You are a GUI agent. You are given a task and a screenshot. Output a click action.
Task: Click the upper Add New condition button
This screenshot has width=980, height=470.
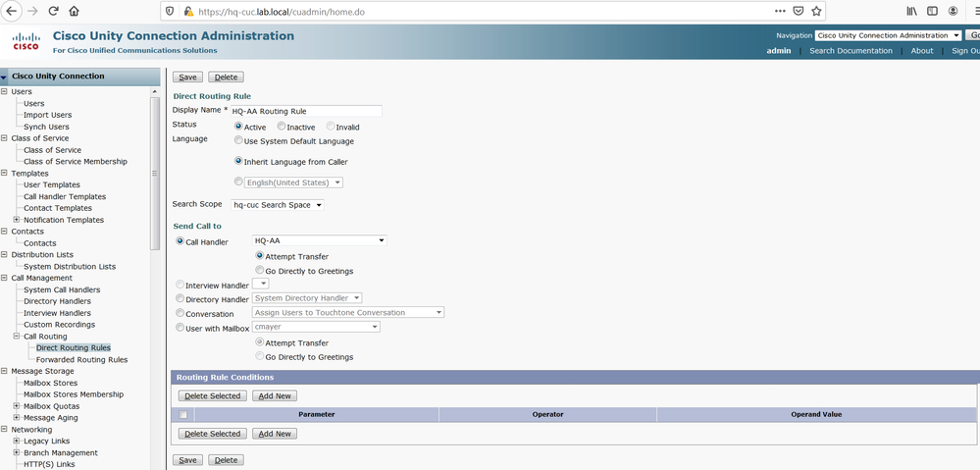pos(275,395)
